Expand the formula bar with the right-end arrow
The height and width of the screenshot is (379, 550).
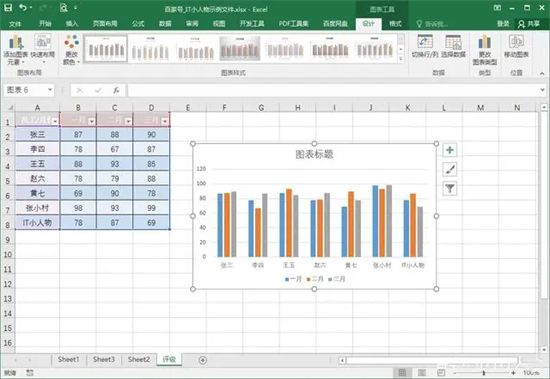tap(542, 90)
